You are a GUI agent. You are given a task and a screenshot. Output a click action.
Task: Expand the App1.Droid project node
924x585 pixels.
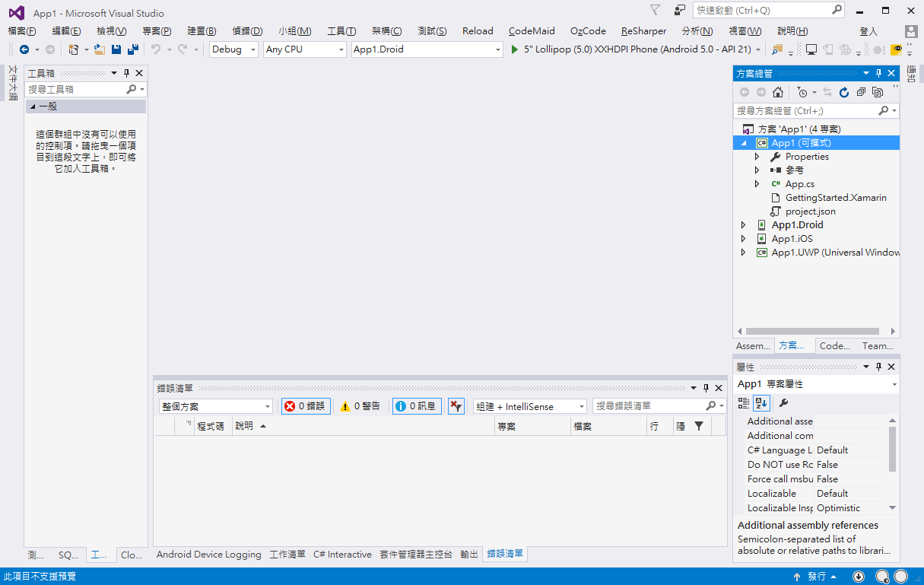click(744, 225)
